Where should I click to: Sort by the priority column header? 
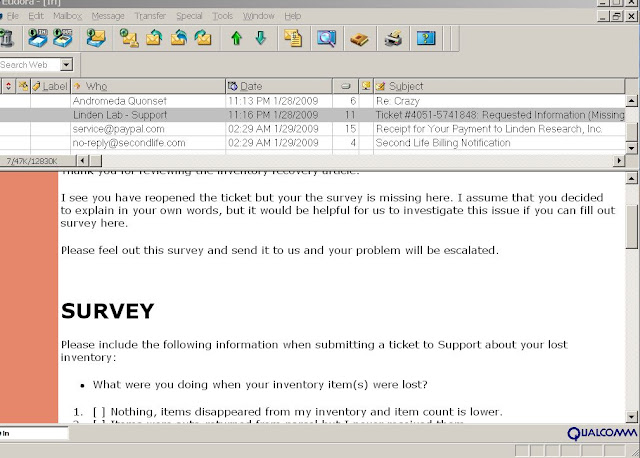pos(8,86)
